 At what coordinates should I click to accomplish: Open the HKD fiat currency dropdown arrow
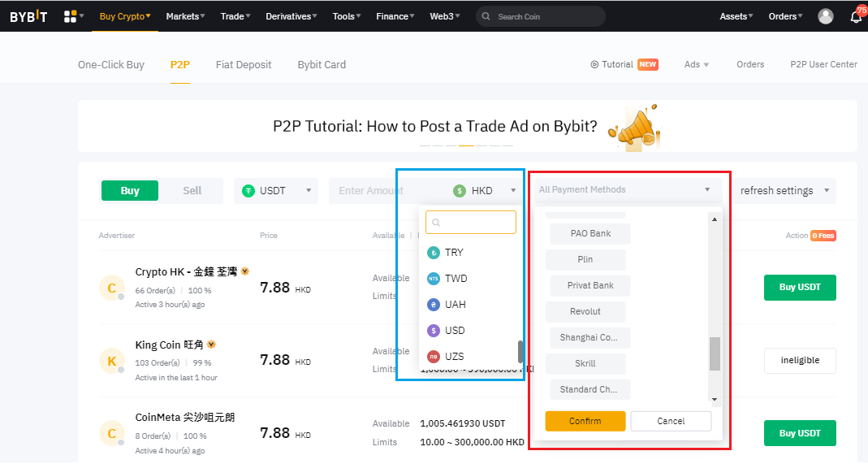pyautogui.click(x=513, y=190)
